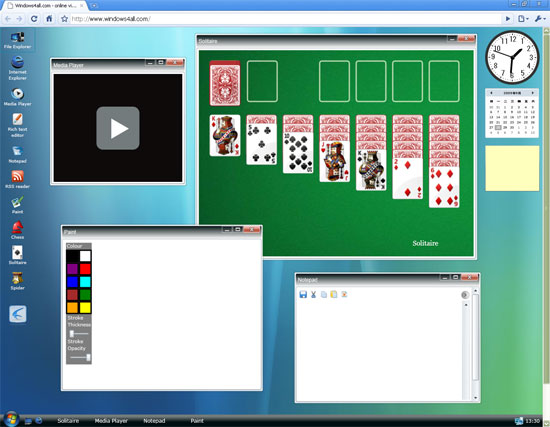Click the browser address bar
Viewport: 550px width, 427px height.
tap(286, 19)
